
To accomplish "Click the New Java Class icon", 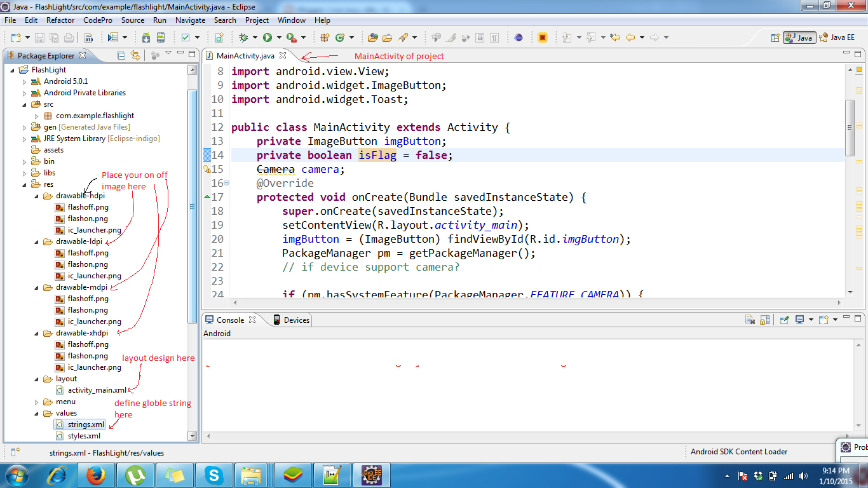I will [x=340, y=37].
